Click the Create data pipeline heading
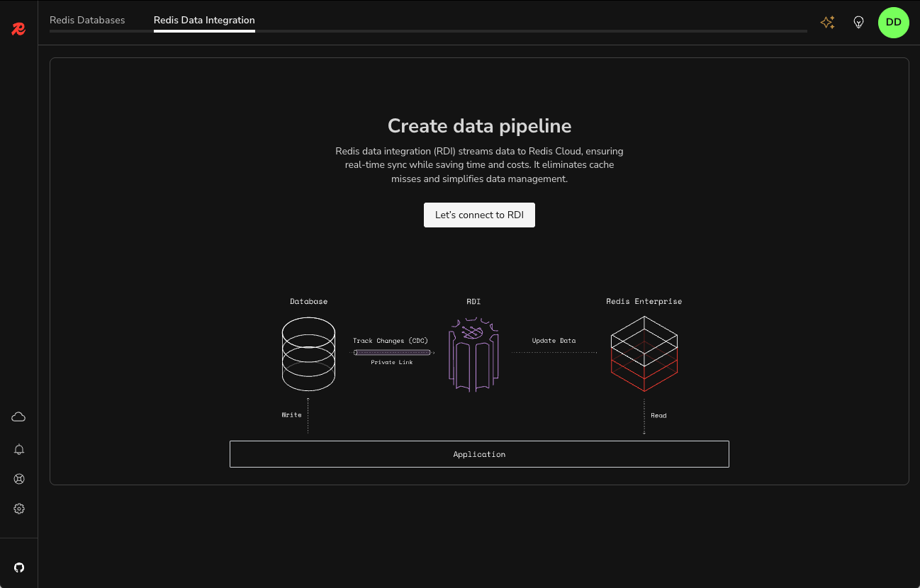This screenshot has height=588, width=920. [479, 126]
